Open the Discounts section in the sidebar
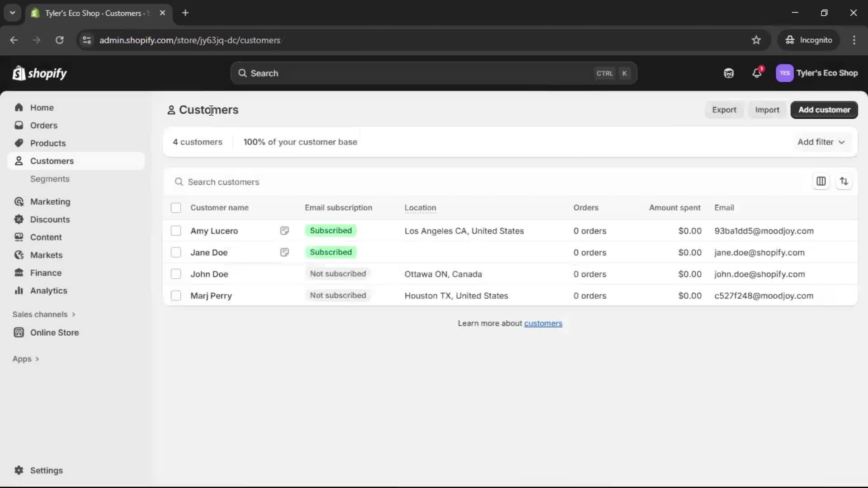 pos(50,219)
